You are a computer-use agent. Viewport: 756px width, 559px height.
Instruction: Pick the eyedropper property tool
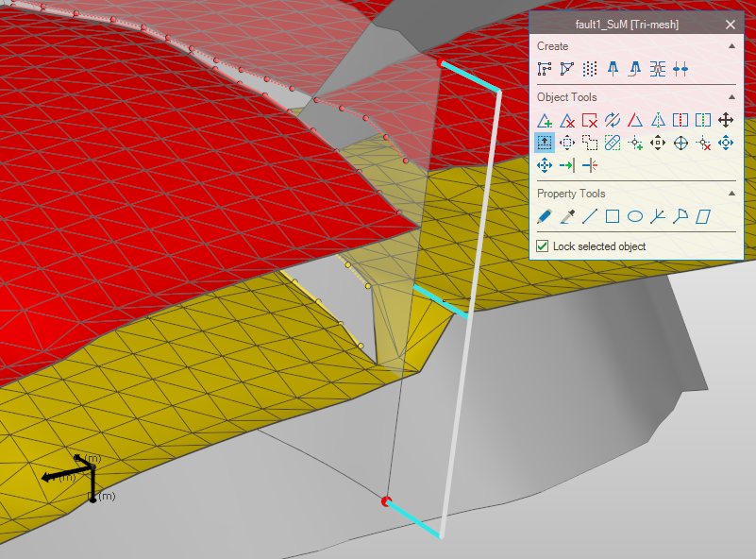pyautogui.click(x=567, y=216)
